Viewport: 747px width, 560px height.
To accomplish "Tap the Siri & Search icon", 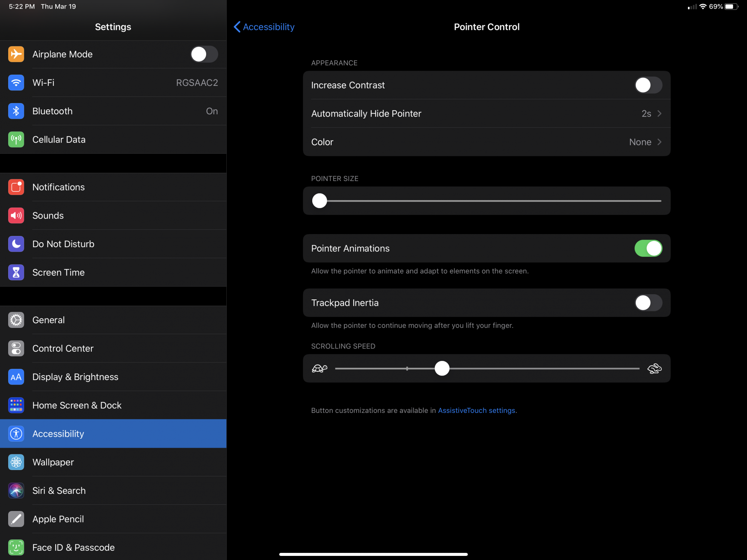I will (16, 490).
